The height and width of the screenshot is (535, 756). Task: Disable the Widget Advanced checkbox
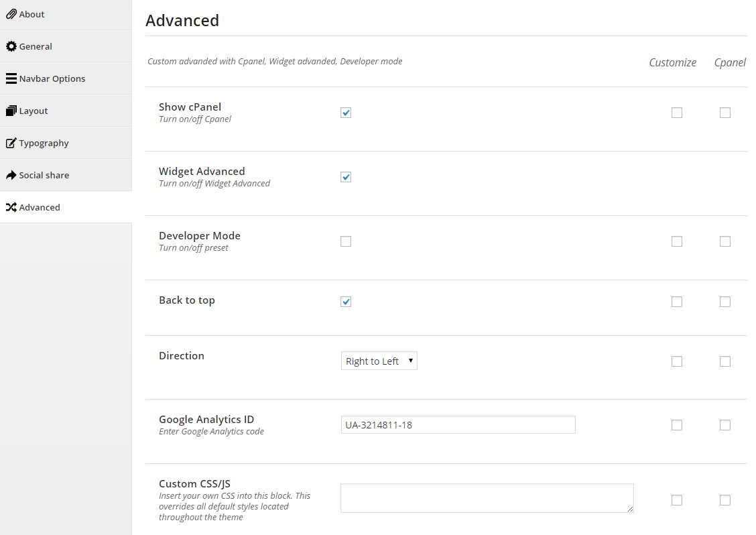346,177
